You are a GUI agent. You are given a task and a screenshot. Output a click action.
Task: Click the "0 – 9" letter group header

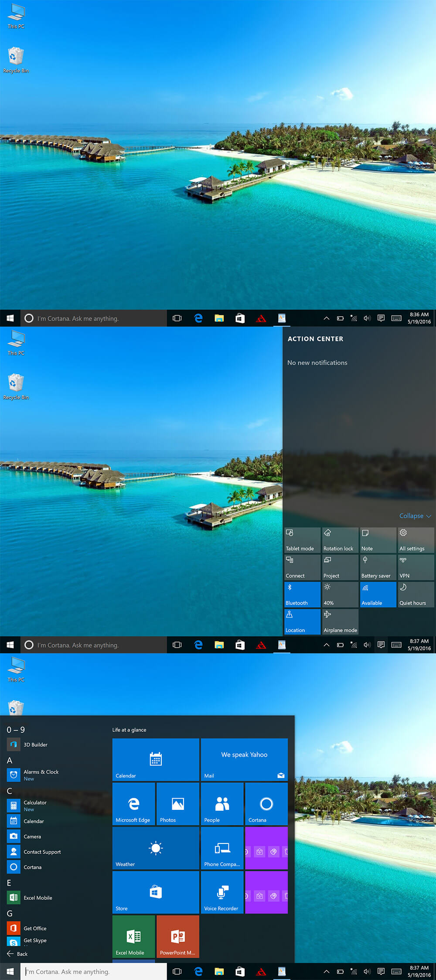point(16,730)
